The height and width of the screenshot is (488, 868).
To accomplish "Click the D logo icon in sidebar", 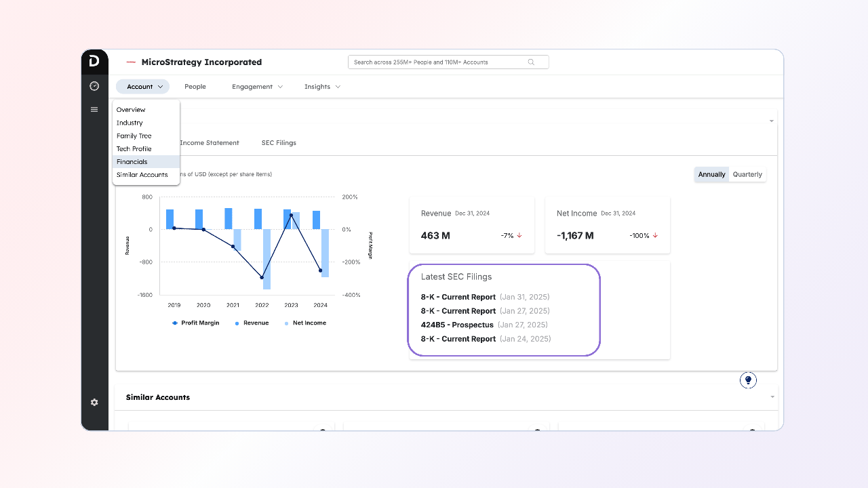I will tap(94, 62).
